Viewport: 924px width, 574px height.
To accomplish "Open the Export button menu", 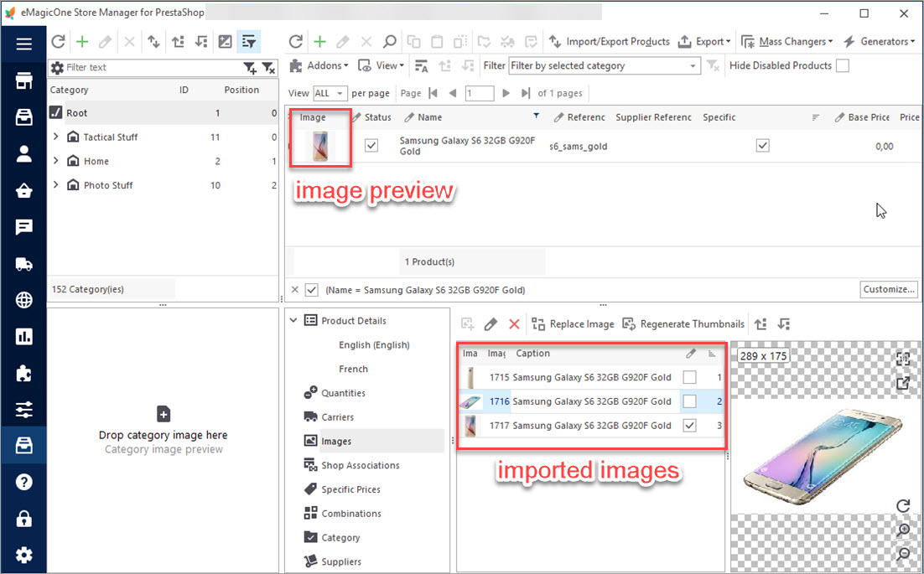I will click(x=703, y=41).
